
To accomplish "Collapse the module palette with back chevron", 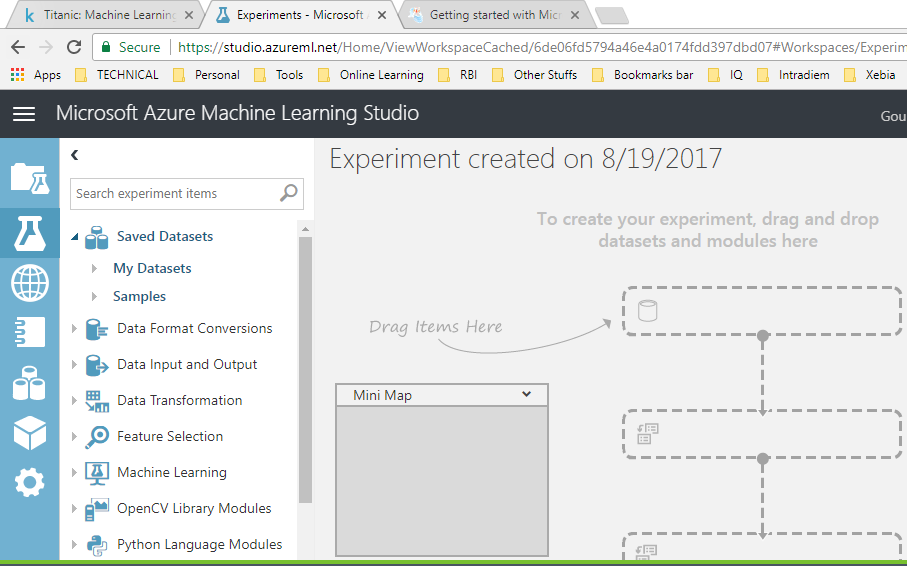I will (x=75, y=155).
